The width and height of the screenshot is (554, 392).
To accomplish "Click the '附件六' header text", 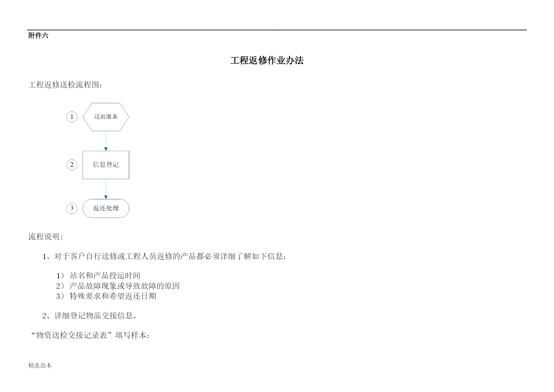I will click(38, 36).
